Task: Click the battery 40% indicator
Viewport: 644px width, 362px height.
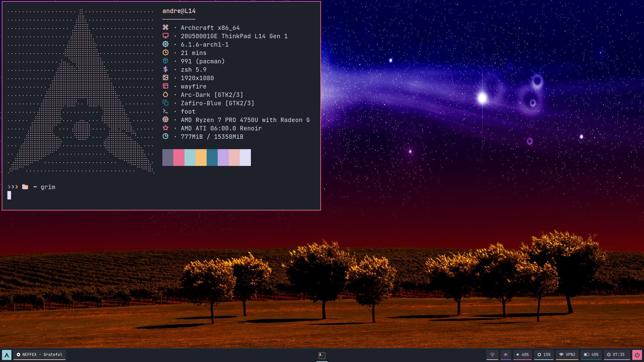Action: [591, 355]
